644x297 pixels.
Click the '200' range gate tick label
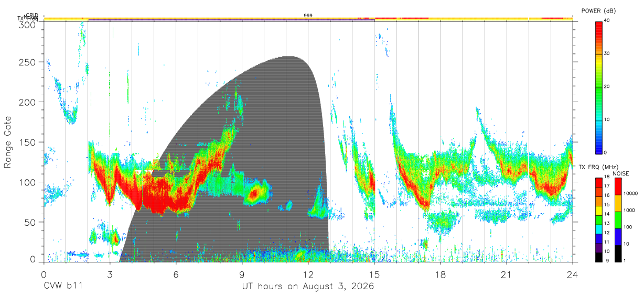27,102
